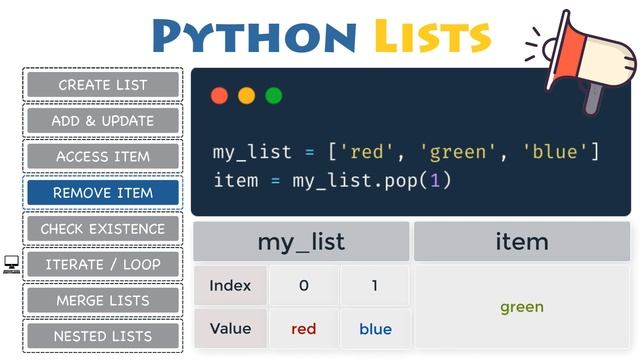Click 'green' string in the code
The height and width of the screenshot is (360, 640).
pos(458,152)
